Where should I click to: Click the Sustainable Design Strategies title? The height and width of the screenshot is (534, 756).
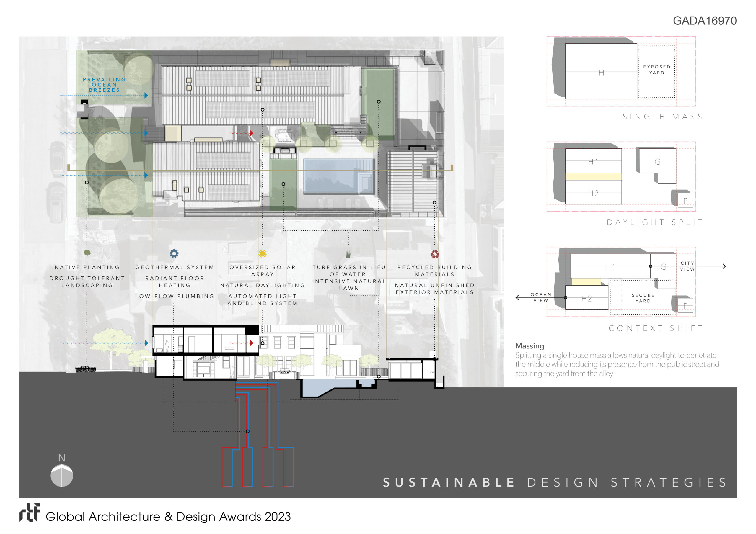point(555,482)
